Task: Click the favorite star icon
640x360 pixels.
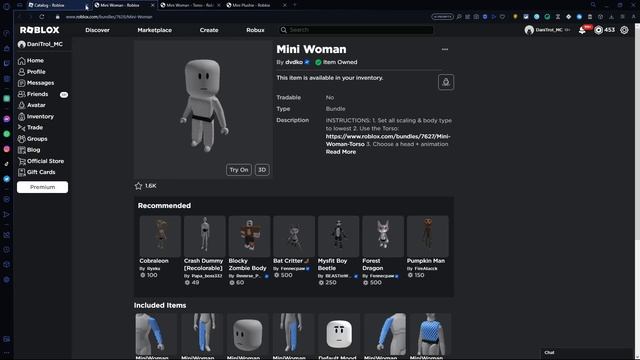Action: 138,186
